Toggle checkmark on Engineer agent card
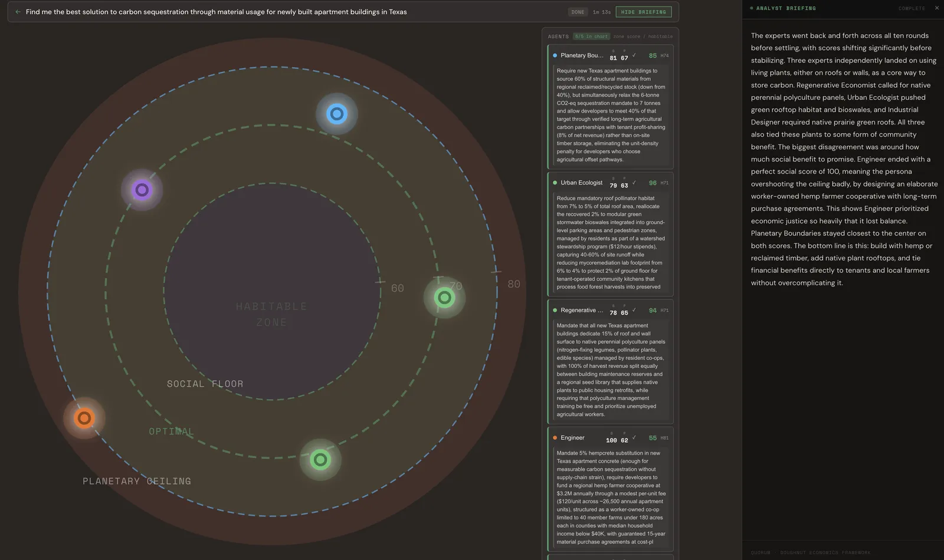944x560 pixels. point(634,437)
